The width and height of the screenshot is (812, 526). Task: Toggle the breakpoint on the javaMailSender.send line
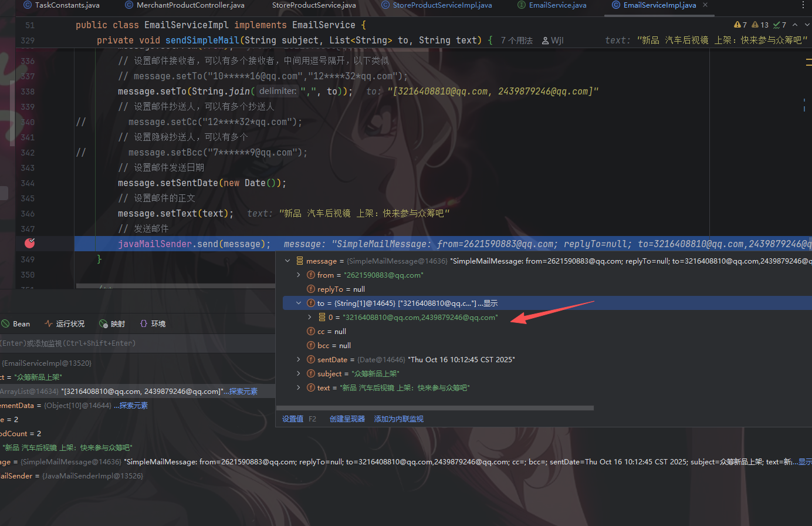point(30,243)
